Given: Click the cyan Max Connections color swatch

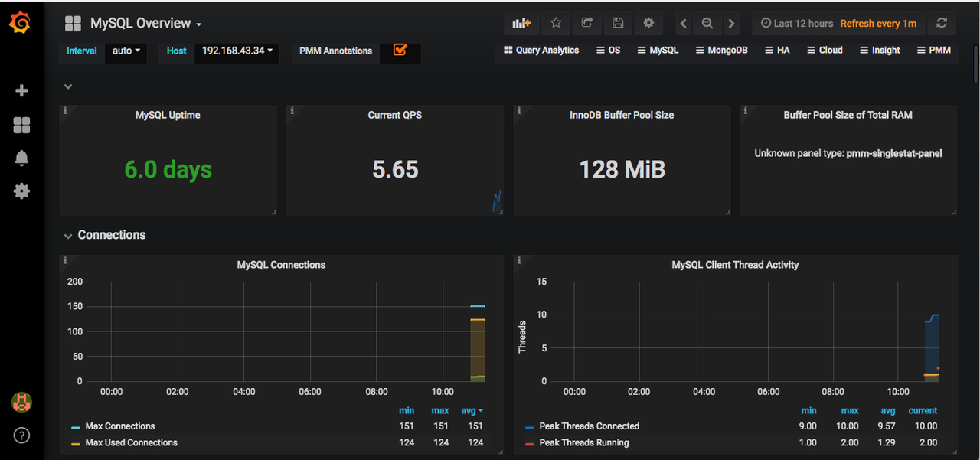Looking at the screenshot, I should pyautogui.click(x=76, y=427).
